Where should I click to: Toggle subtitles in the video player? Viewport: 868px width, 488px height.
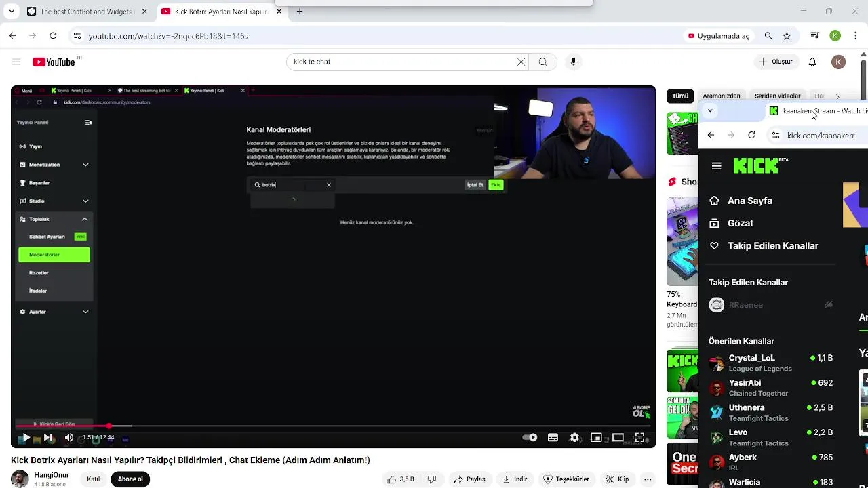(x=553, y=438)
